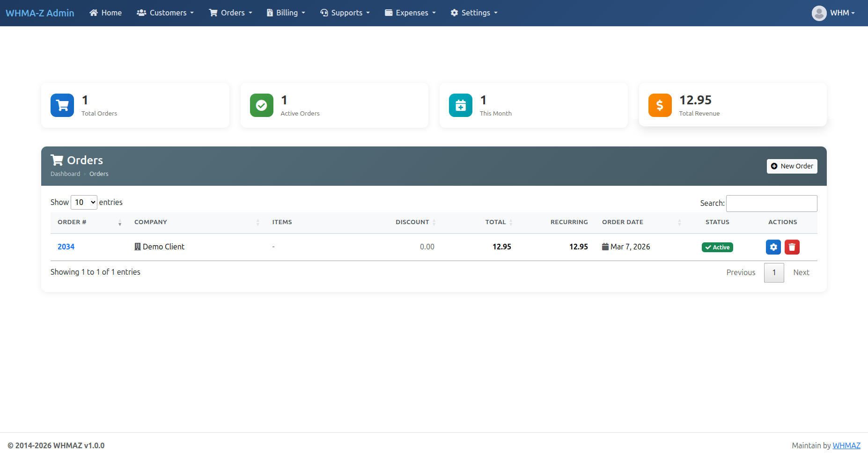Viewport: 868px width, 459px height.
Task: Click the shopping cart Total Orders icon
Action: coord(62,105)
